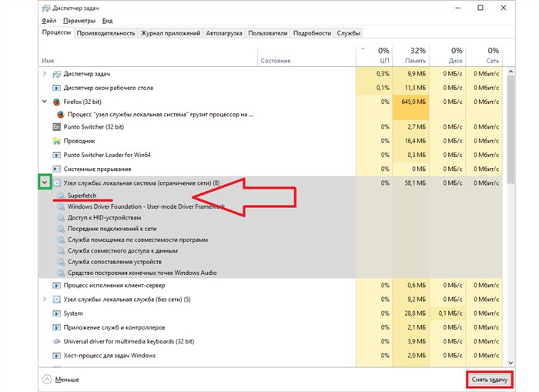Image resolution: width=539 pixels, height=392 pixels.
Task: Open the Файл menu
Action: click(x=49, y=21)
